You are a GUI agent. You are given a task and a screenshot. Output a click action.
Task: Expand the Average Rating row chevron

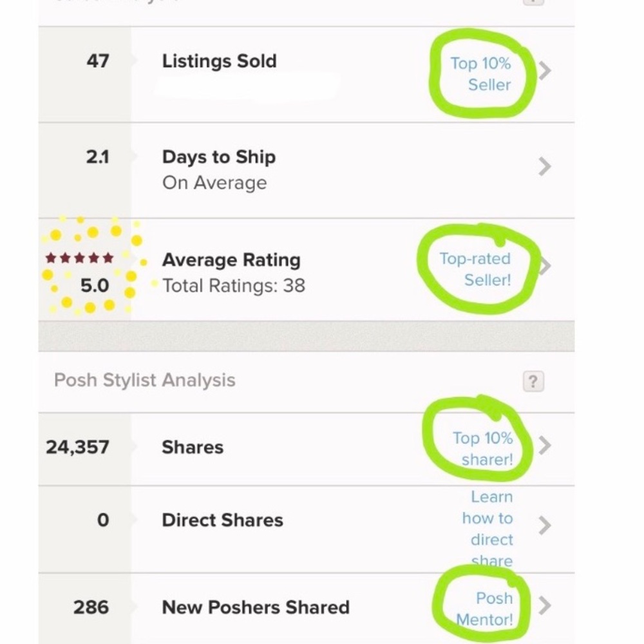tap(545, 265)
